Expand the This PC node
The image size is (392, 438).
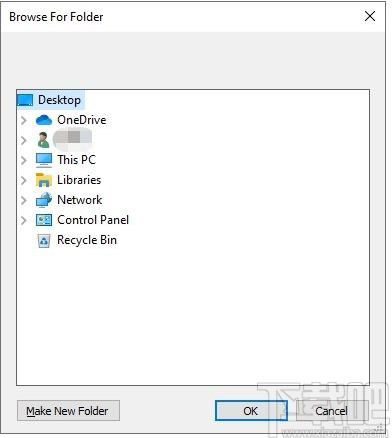pyautogui.click(x=24, y=160)
